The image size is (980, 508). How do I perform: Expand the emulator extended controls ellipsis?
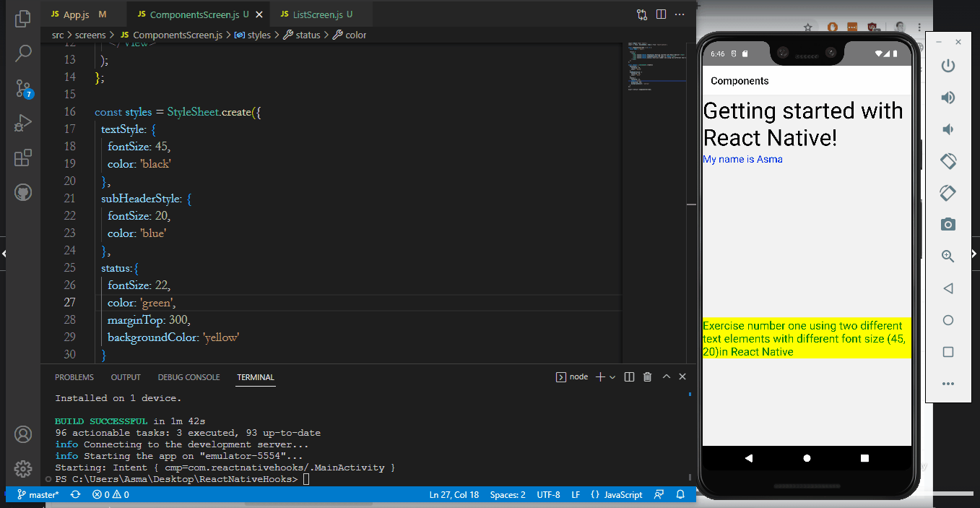[x=948, y=384]
